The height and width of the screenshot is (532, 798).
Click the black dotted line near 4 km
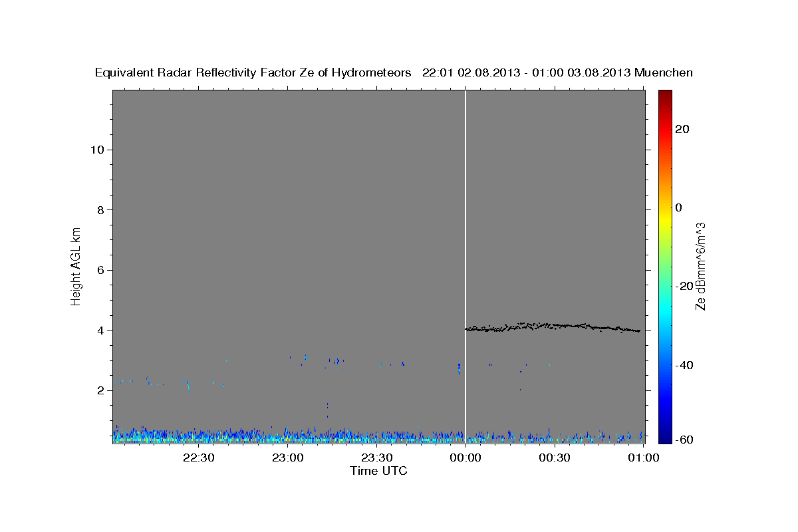pyautogui.click(x=553, y=327)
